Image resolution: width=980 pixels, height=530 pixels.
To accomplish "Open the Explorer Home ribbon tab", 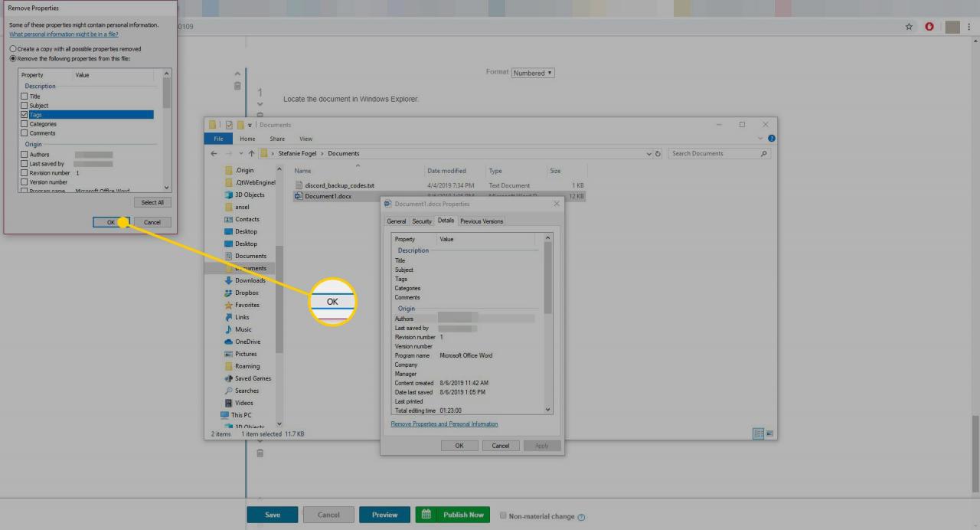I will [247, 139].
